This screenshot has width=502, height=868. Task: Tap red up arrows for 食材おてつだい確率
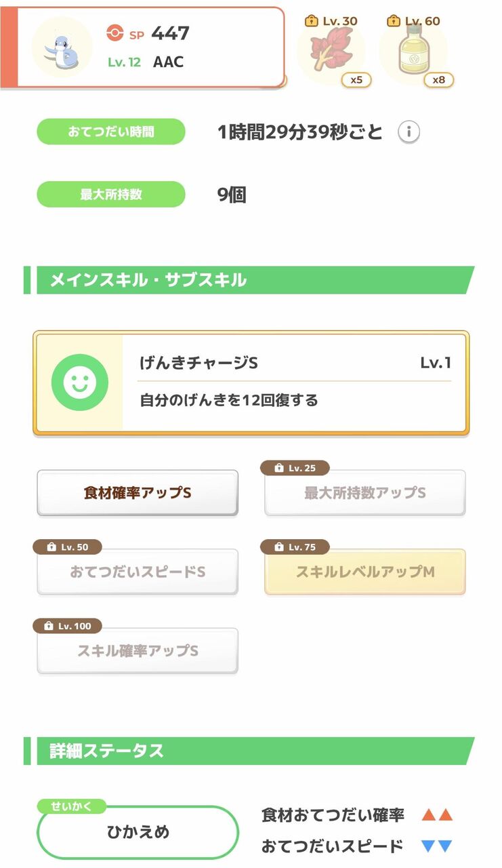pyautogui.click(x=436, y=815)
